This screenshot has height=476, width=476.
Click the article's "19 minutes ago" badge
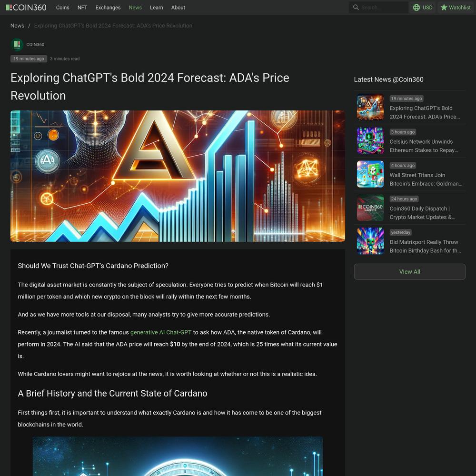(x=29, y=59)
